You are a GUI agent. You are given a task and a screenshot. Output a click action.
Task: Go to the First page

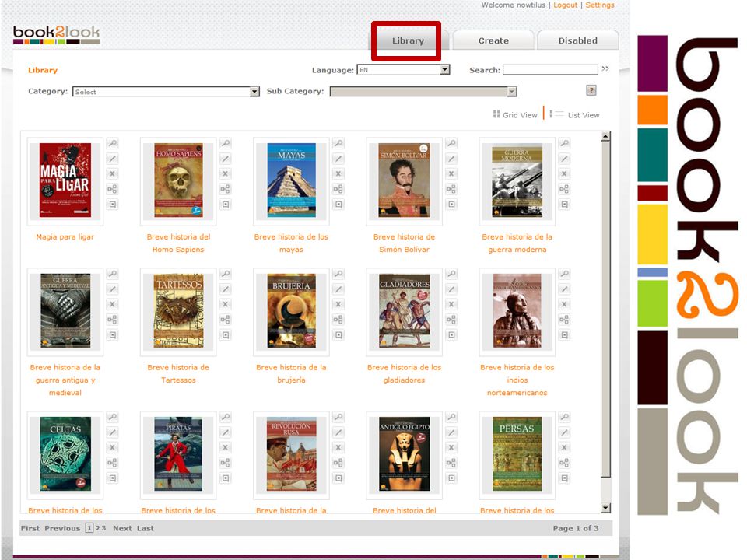30,528
